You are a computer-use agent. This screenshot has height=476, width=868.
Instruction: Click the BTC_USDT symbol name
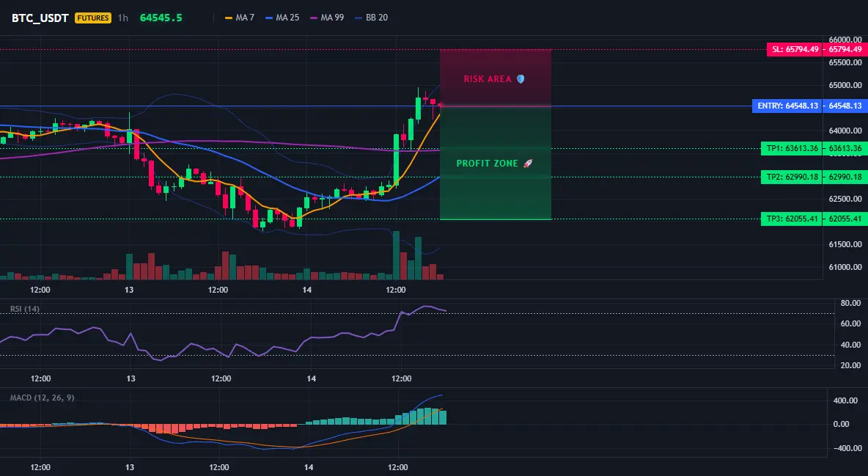[x=40, y=18]
